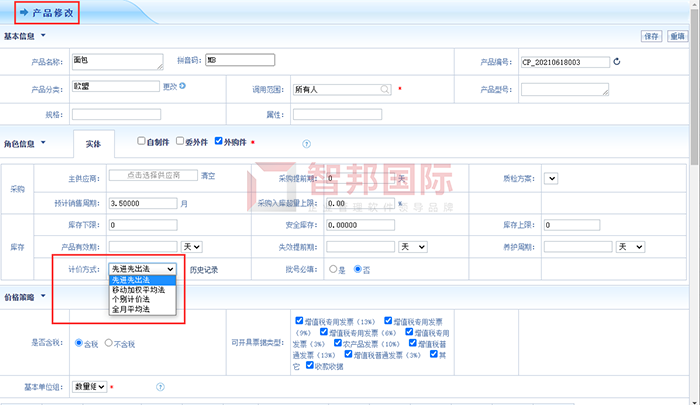Select 移动加权平均法 from the dropdown list
Image resolution: width=700 pixels, height=405 pixels.
[x=138, y=290]
